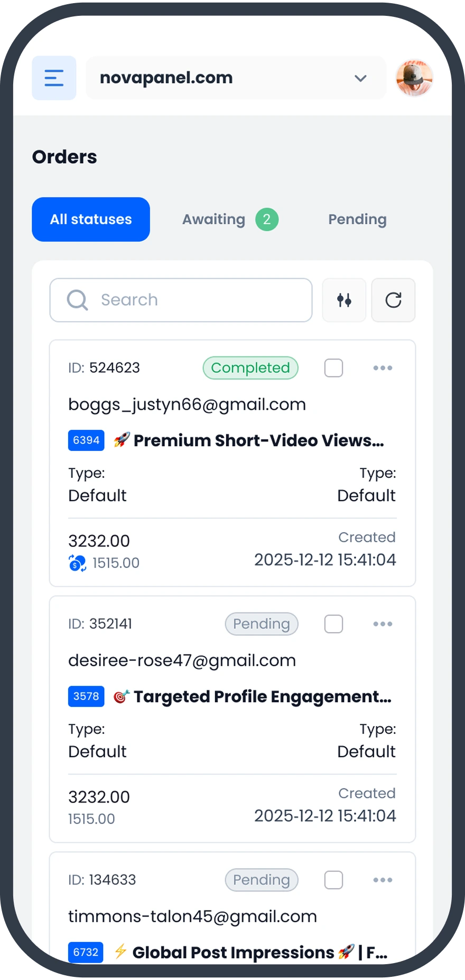Focus the Search input field
465x980 pixels.
pos(181,300)
